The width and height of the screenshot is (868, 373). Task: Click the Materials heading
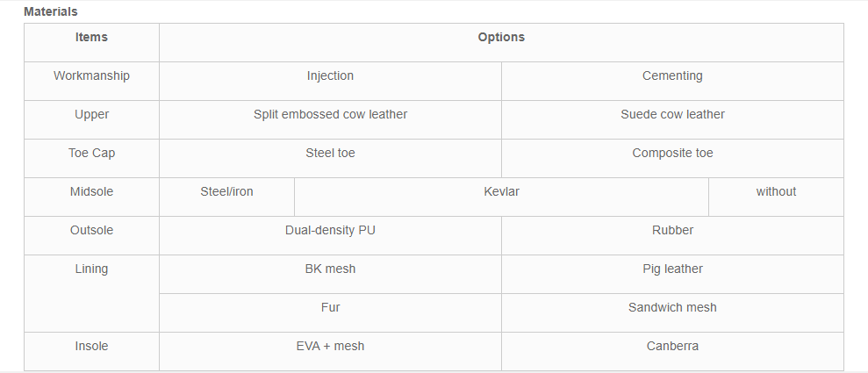coord(50,11)
